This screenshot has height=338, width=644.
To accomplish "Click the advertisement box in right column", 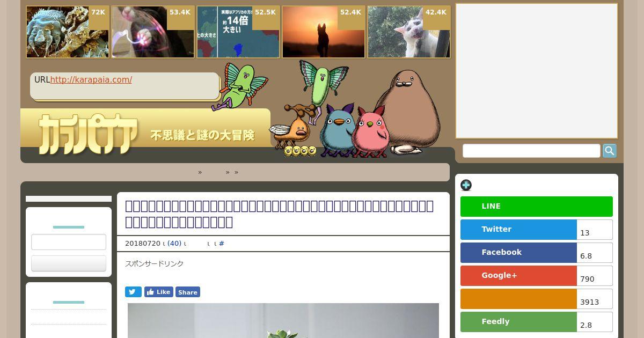I will tap(537, 71).
